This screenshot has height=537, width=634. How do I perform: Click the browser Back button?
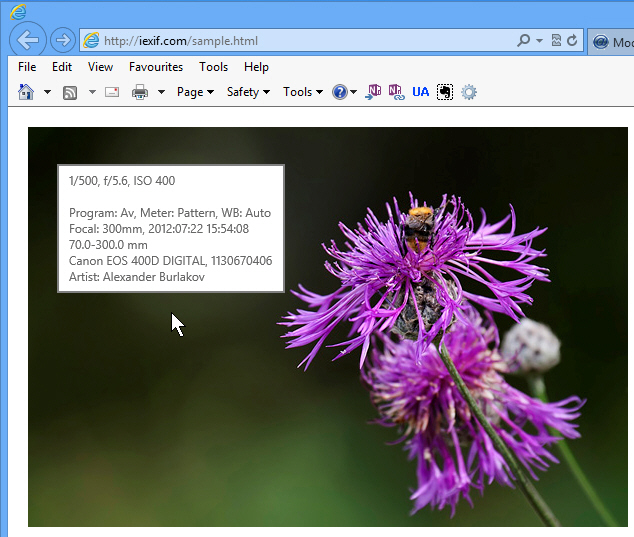[x=27, y=40]
